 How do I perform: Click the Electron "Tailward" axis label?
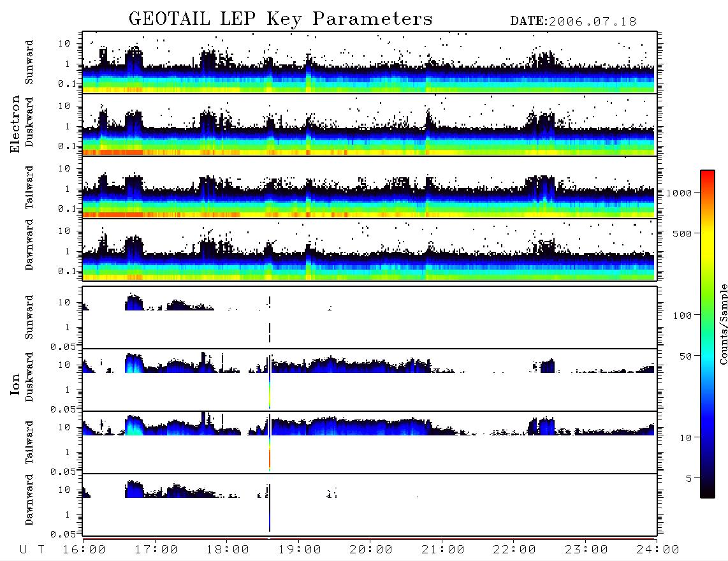point(29,187)
